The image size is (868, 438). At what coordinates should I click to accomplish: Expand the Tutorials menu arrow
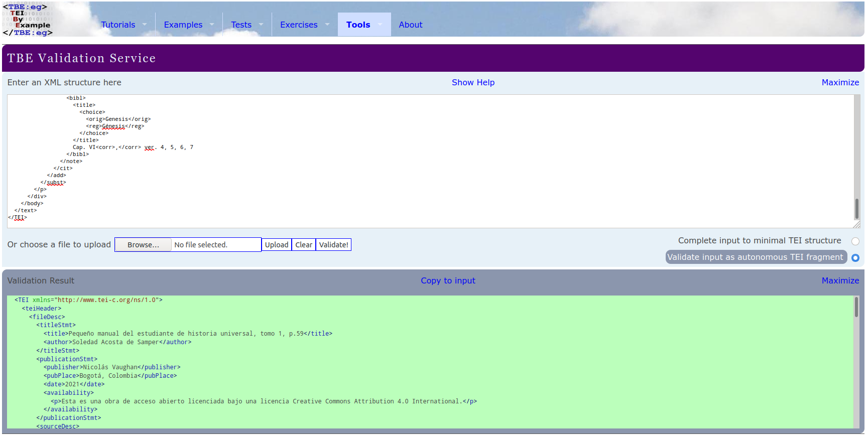click(145, 25)
